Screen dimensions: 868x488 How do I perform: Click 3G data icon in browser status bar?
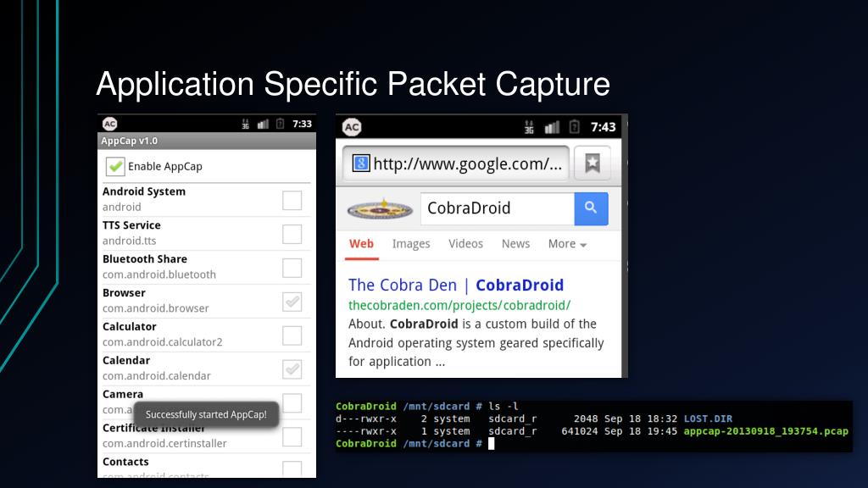pos(529,127)
